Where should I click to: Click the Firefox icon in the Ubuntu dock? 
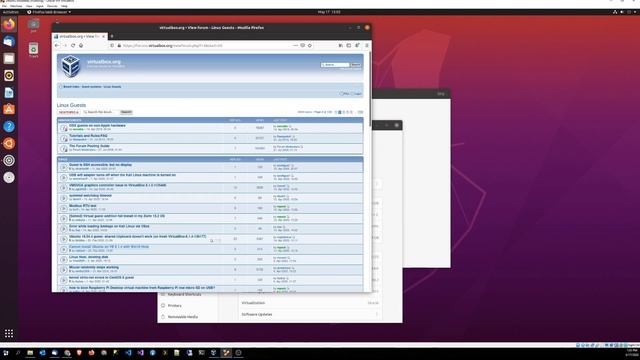(9, 24)
